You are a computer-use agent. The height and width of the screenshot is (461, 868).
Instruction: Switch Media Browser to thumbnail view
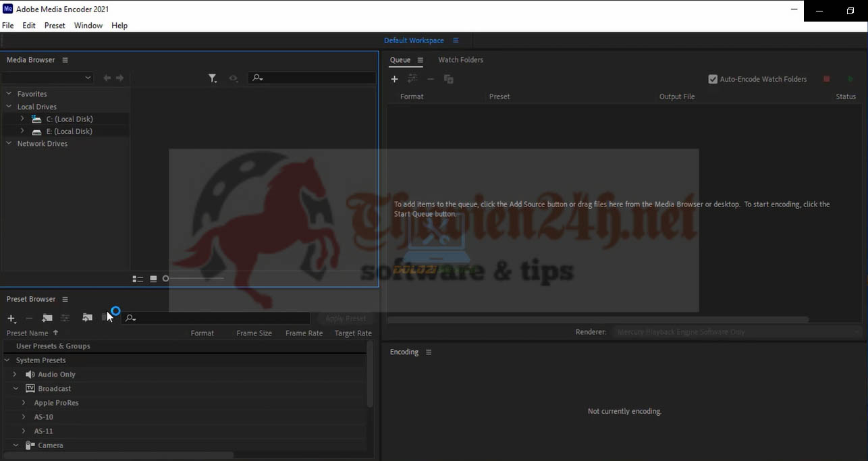(153, 279)
